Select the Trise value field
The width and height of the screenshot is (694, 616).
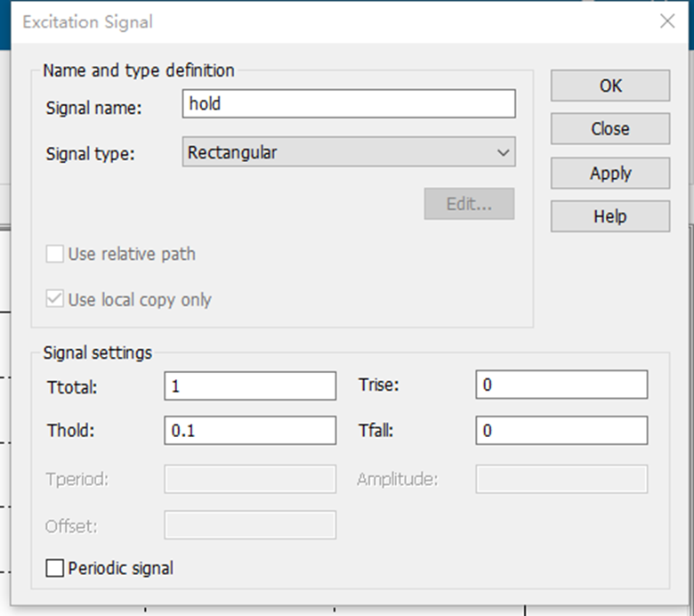click(561, 385)
